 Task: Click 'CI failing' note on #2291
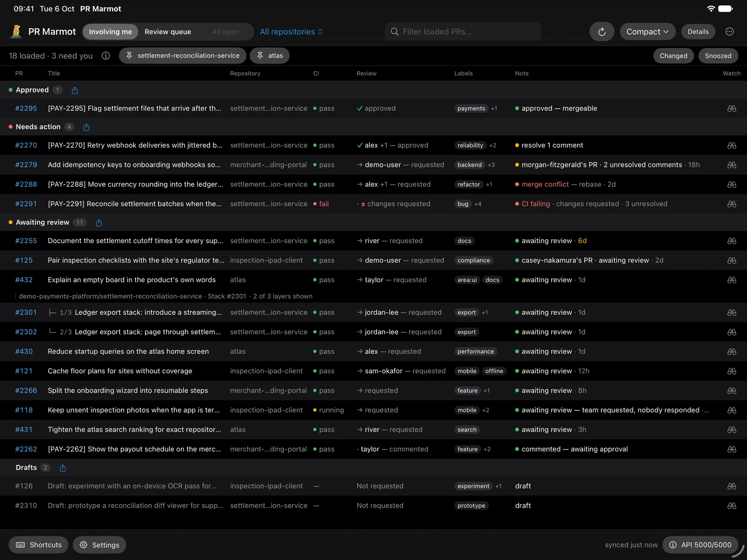click(x=535, y=204)
